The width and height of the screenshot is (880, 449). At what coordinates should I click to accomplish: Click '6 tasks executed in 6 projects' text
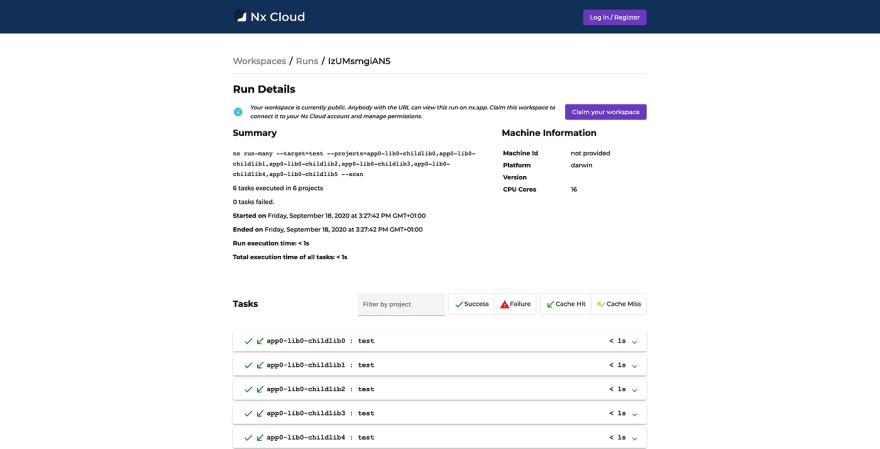pos(278,189)
